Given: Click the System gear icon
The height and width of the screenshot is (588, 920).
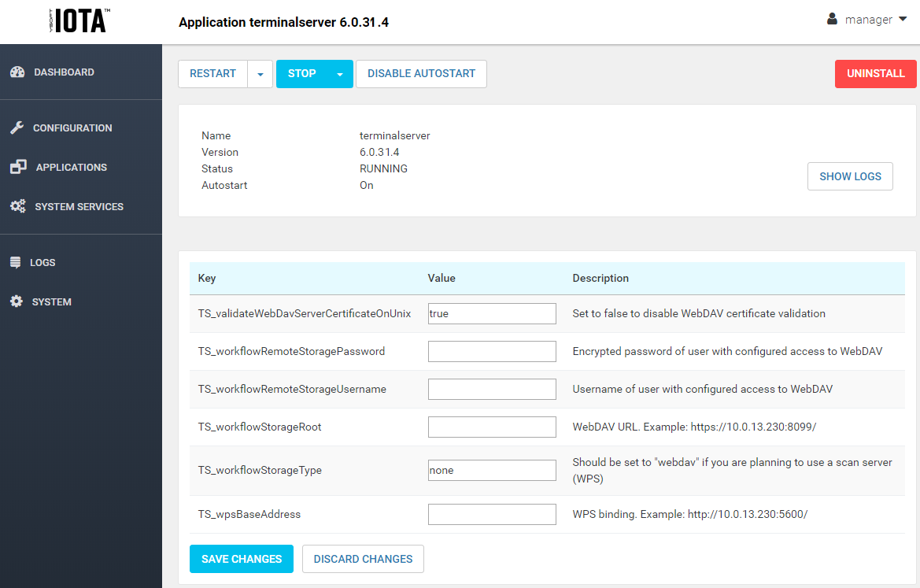Looking at the screenshot, I should (x=17, y=301).
